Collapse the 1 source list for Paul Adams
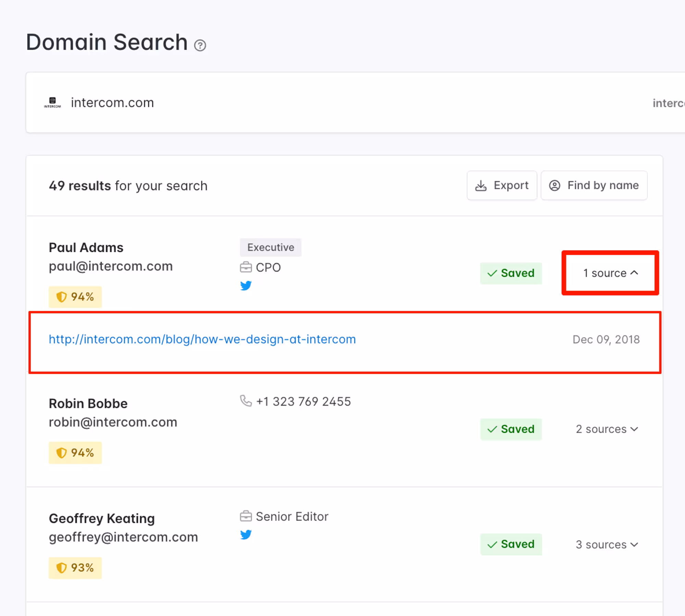 click(x=610, y=273)
